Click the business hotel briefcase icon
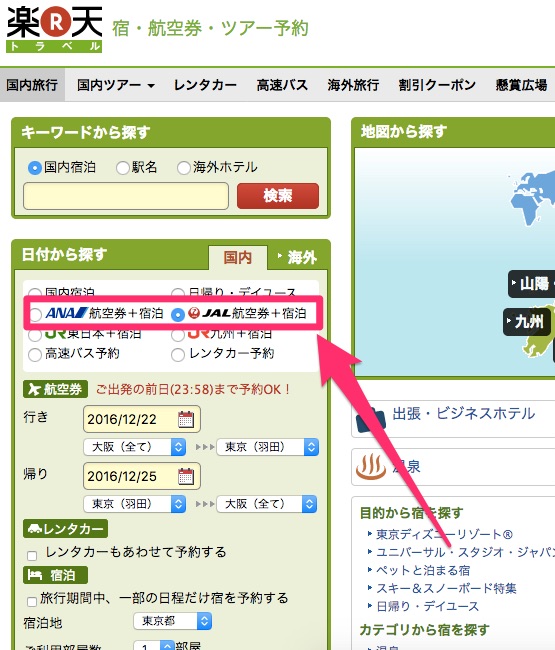The width and height of the screenshot is (555, 650). coord(371,420)
